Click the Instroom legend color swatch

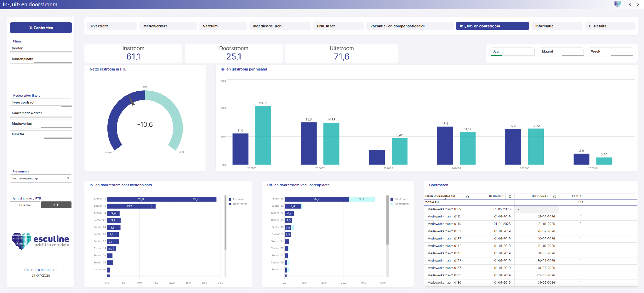point(230,200)
